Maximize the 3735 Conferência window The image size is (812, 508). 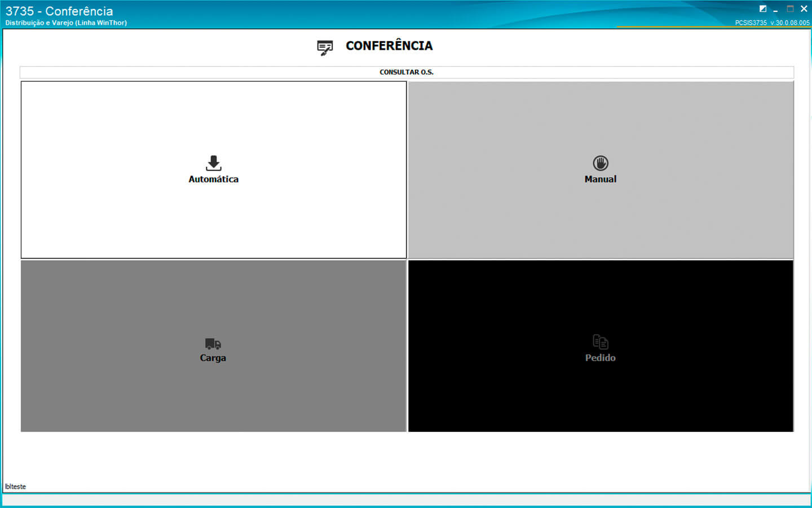coord(790,8)
